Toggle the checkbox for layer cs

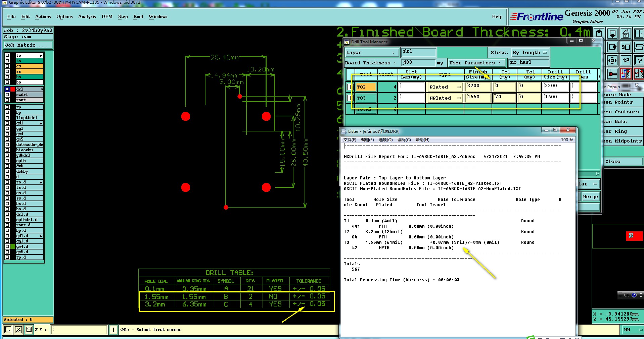point(7,66)
